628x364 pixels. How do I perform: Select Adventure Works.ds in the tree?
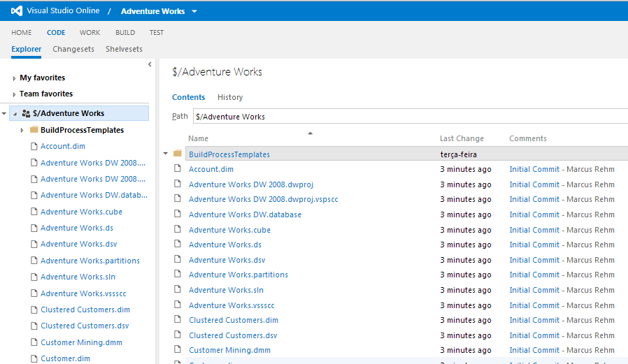click(x=77, y=228)
